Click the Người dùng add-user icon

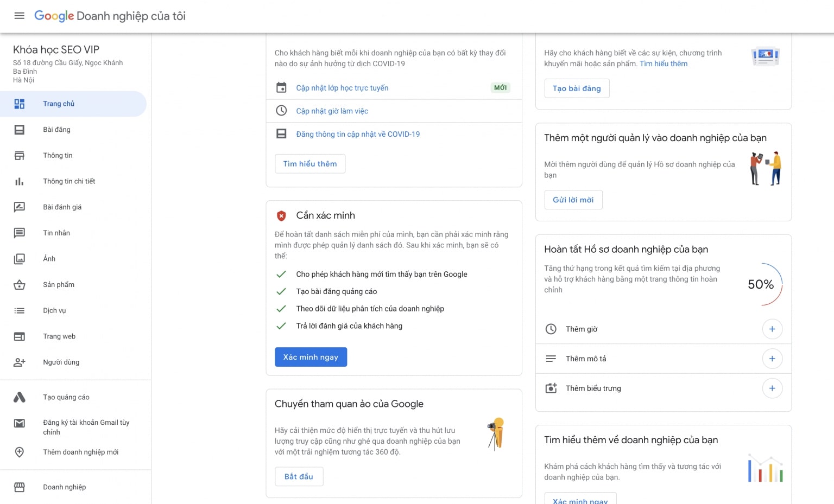pos(20,362)
